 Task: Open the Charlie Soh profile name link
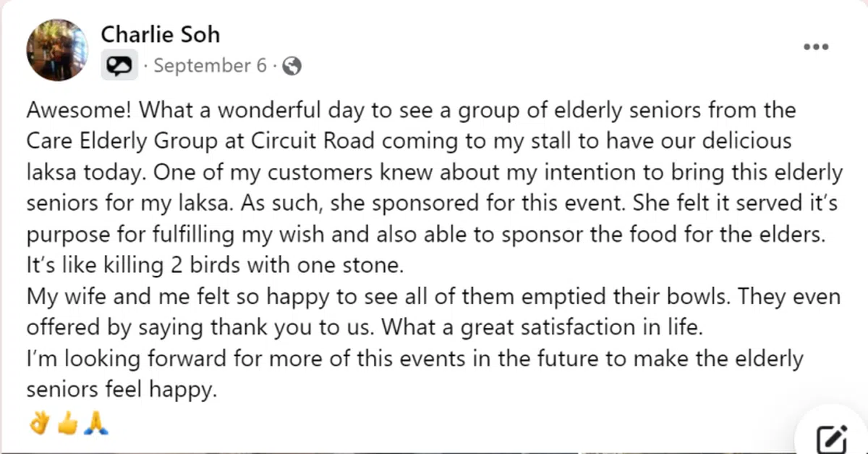click(x=160, y=34)
